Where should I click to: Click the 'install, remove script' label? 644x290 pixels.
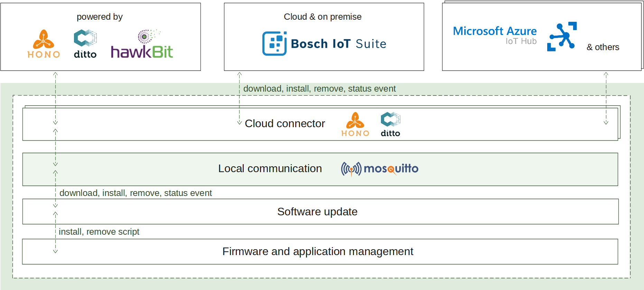[99, 232]
